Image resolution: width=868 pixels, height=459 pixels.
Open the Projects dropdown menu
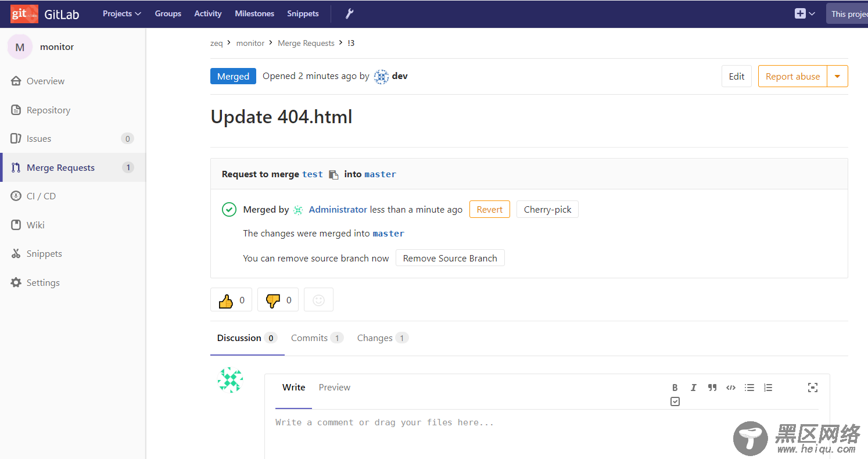[122, 13]
